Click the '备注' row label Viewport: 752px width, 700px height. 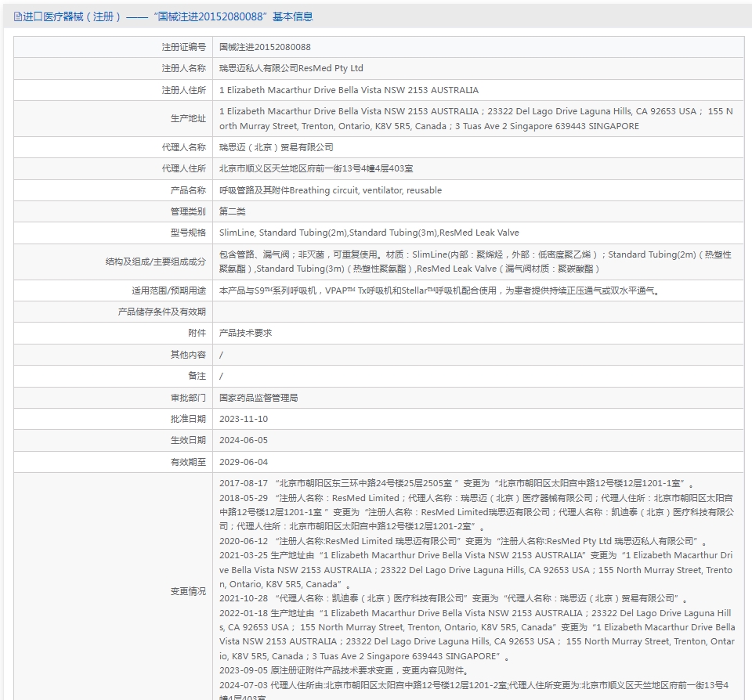197,376
